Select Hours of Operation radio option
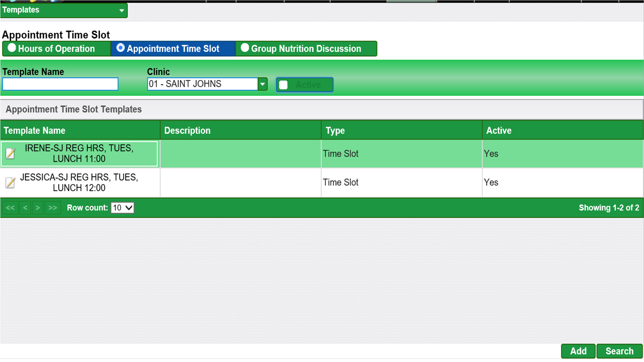This screenshot has width=644, height=362. point(12,48)
